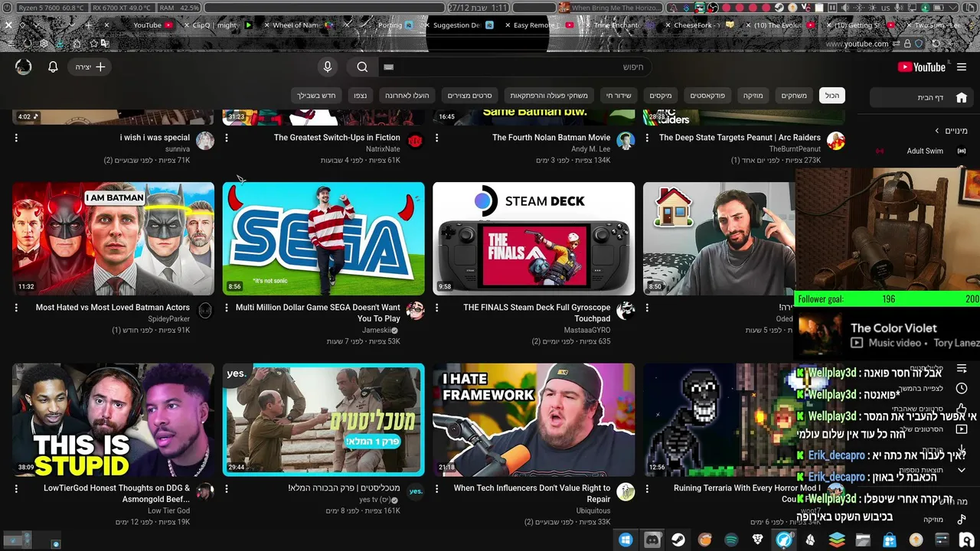Image resolution: width=980 pixels, height=551 pixels.
Task: Open the מטכליסטים video thumbnail
Action: point(323,420)
